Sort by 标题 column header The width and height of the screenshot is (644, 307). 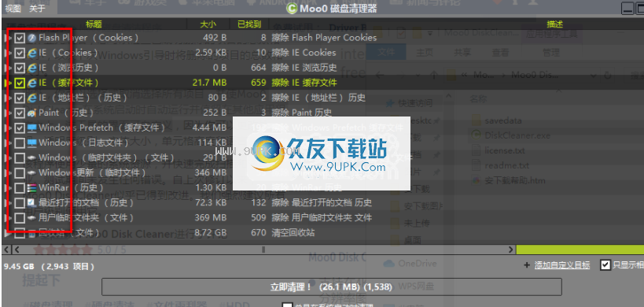pyautogui.click(x=94, y=24)
